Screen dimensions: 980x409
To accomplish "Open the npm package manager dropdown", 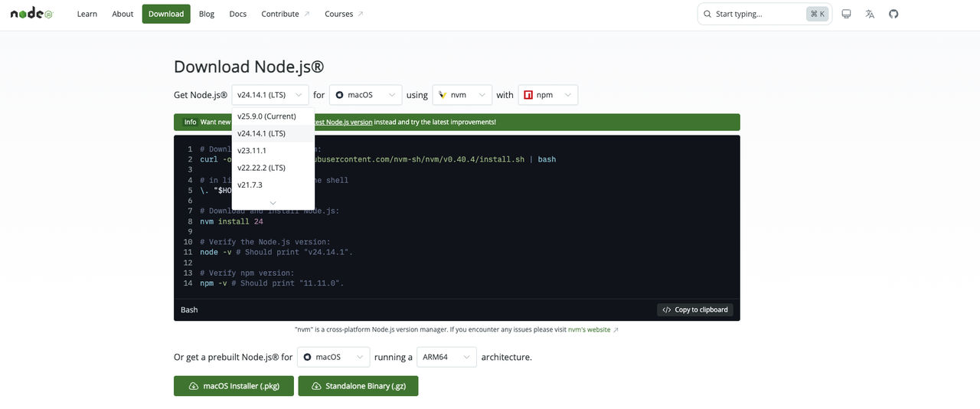I will click(547, 95).
